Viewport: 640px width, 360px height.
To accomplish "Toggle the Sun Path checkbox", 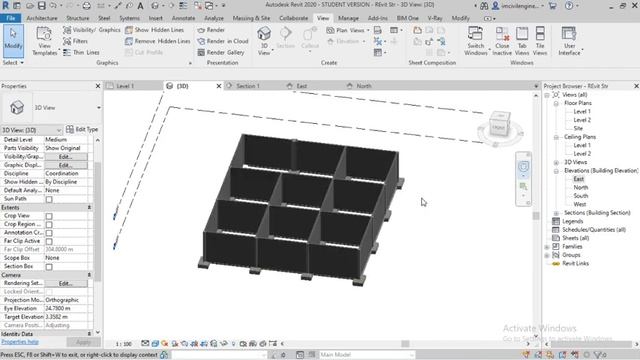I will [49, 199].
